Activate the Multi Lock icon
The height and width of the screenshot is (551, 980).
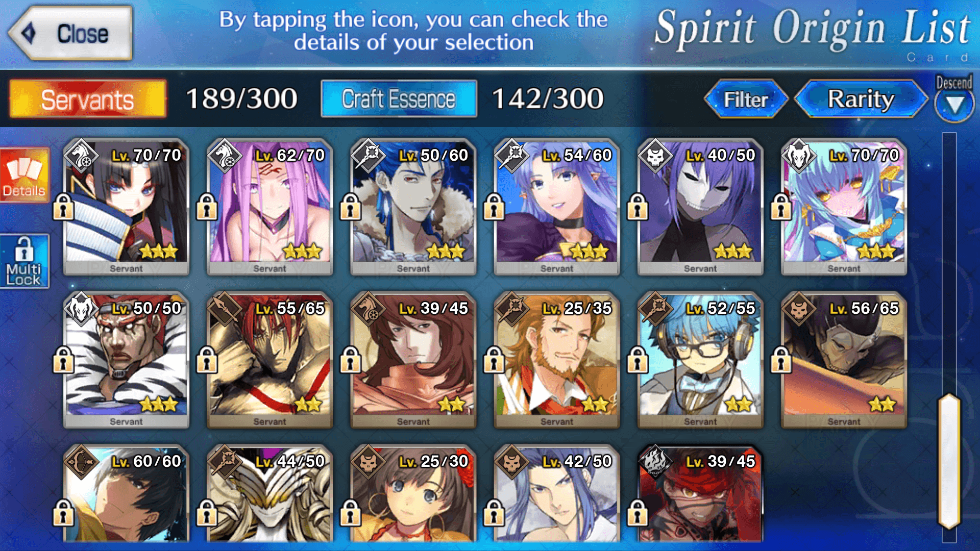click(x=24, y=261)
